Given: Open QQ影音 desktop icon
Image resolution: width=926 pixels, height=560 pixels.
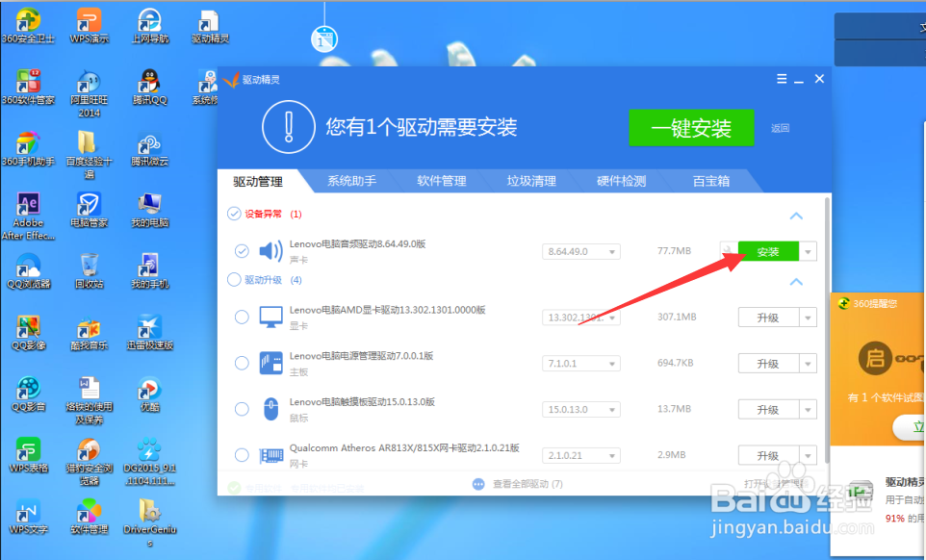Looking at the screenshot, I should click(x=28, y=395).
